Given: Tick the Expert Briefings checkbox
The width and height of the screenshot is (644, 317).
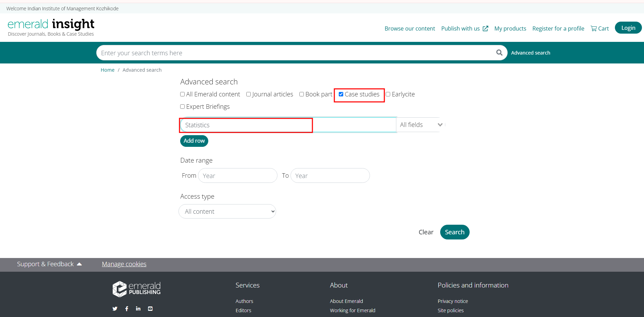Looking at the screenshot, I should 183,107.
